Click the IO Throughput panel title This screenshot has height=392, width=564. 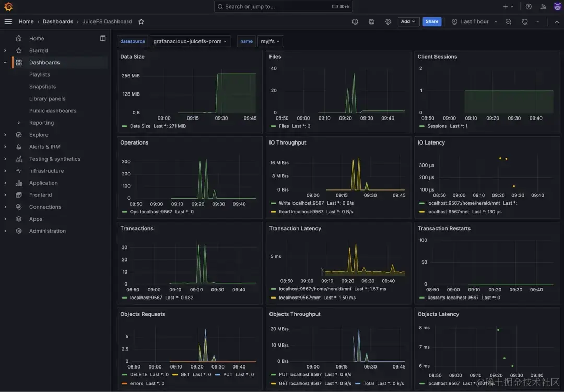tap(287, 142)
